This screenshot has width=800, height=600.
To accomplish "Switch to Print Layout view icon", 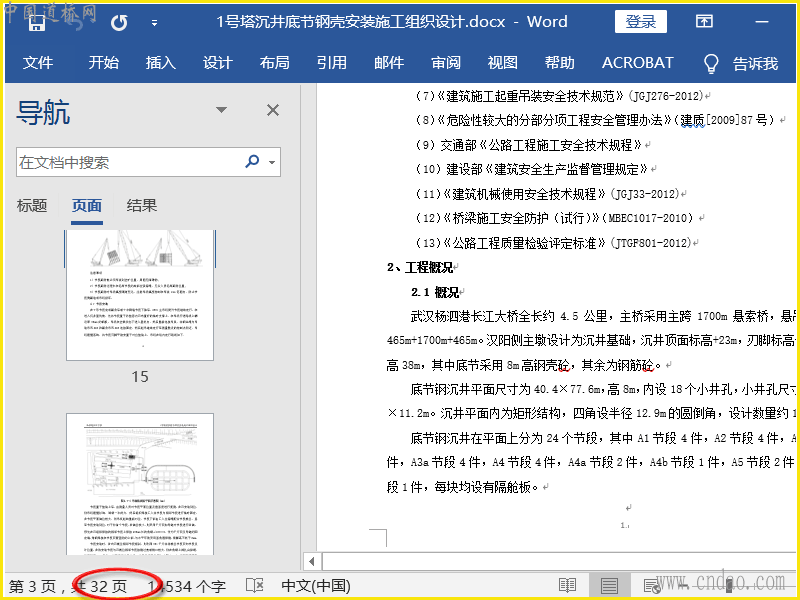I will coord(609,585).
